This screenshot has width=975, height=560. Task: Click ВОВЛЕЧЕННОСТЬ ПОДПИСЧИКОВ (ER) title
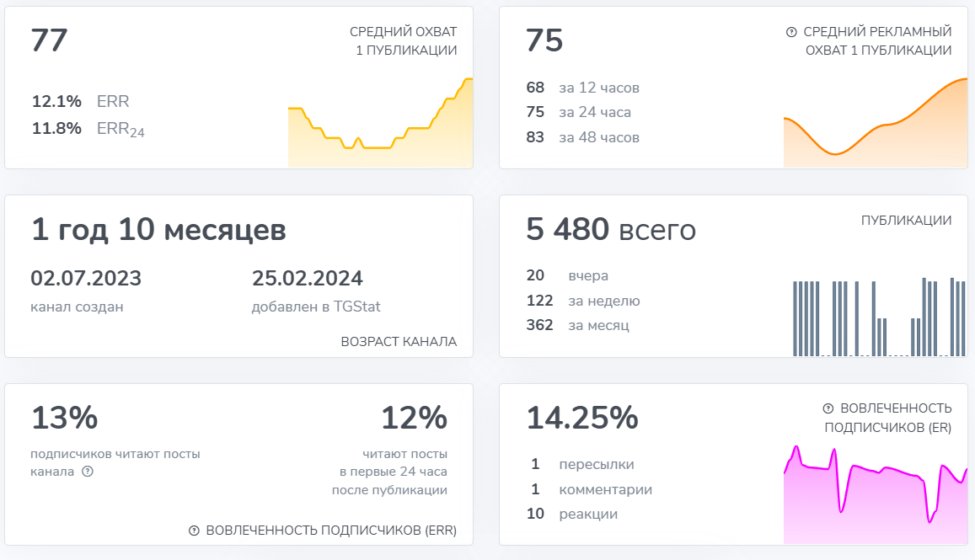(888, 418)
